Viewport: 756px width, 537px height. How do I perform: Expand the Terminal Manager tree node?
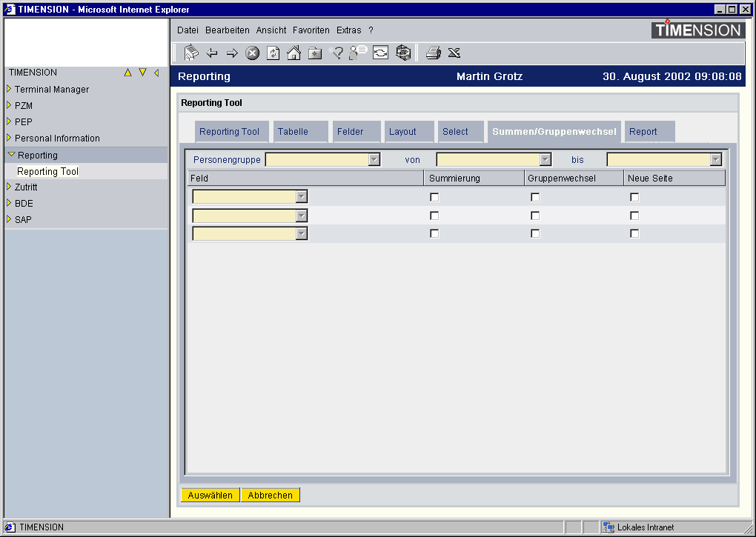9,89
